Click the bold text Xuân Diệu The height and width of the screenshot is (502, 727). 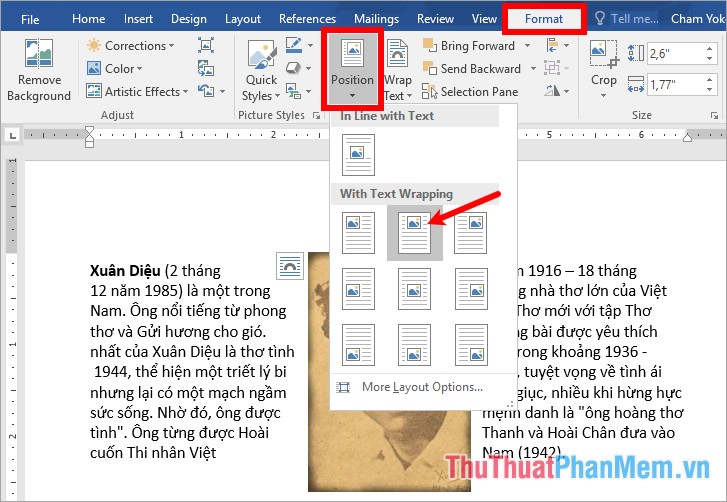point(125,270)
